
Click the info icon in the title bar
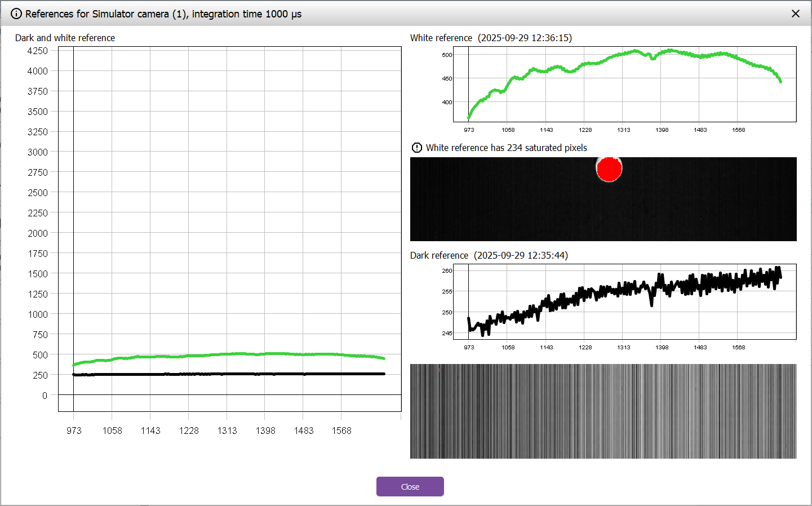click(16, 14)
